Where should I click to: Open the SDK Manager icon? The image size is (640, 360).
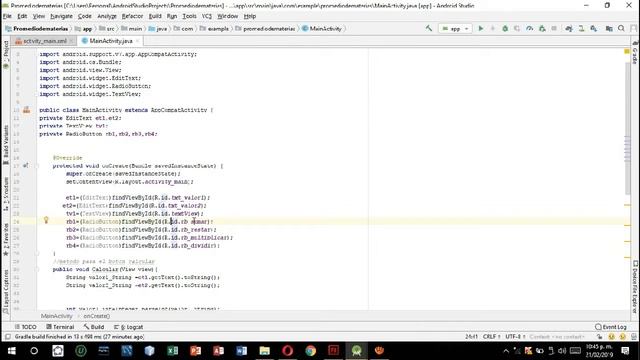(x=593, y=28)
